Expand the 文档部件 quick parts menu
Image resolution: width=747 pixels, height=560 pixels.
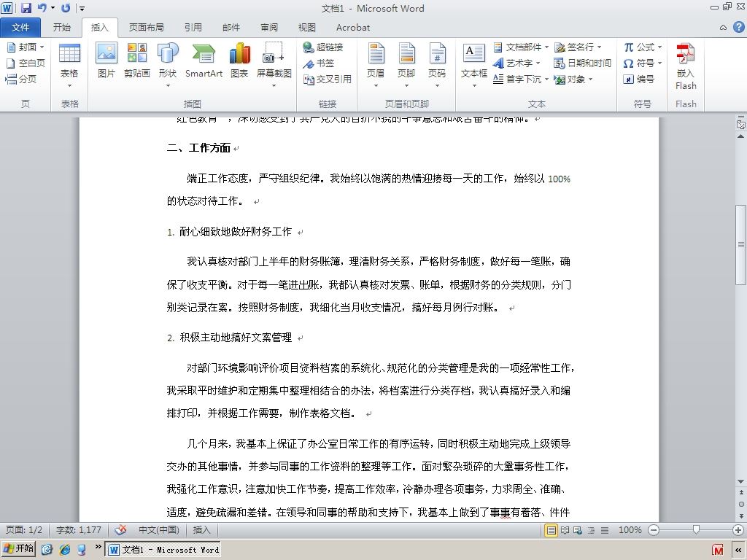click(521, 47)
